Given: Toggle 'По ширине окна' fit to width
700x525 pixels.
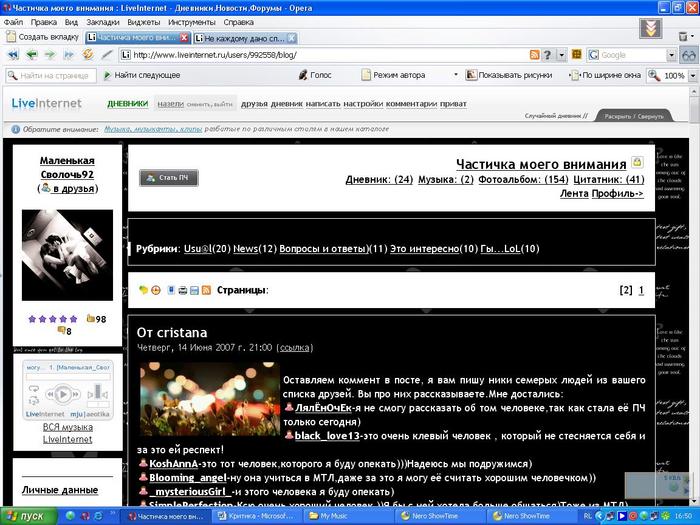Looking at the screenshot, I should (606, 75).
